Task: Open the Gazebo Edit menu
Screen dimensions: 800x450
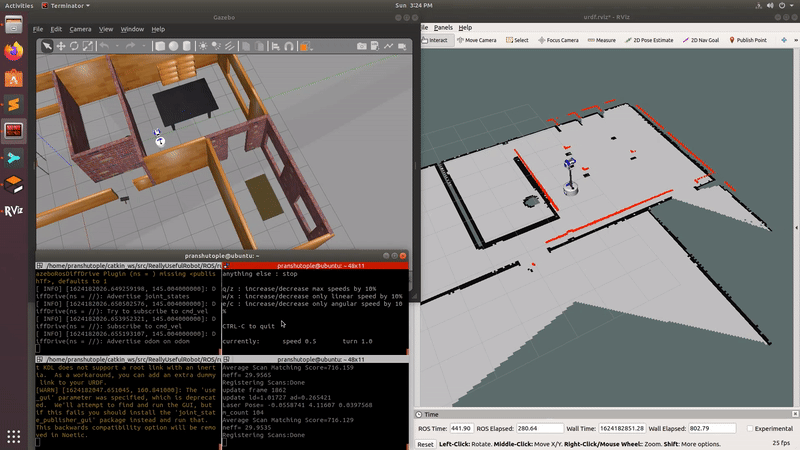Action: [x=56, y=29]
